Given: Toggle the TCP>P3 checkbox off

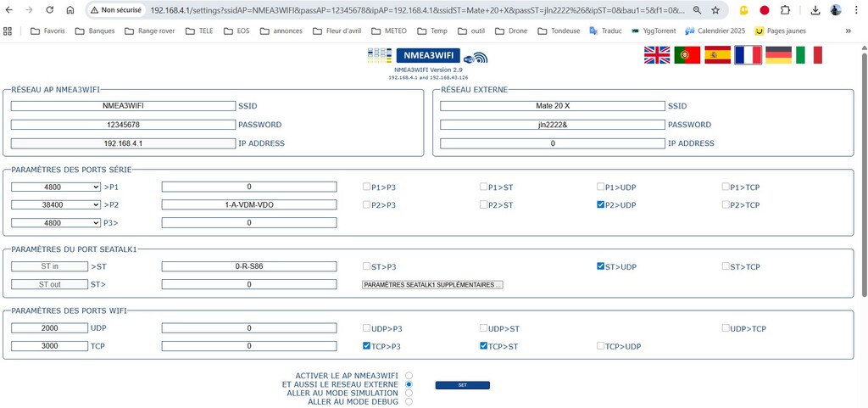Looking at the screenshot, I should point(366,346).
